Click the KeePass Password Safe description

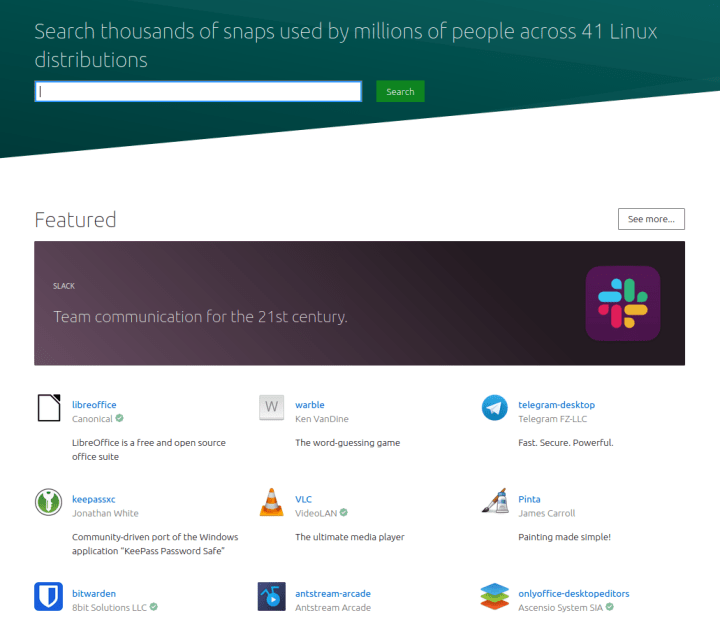(155, 544)
